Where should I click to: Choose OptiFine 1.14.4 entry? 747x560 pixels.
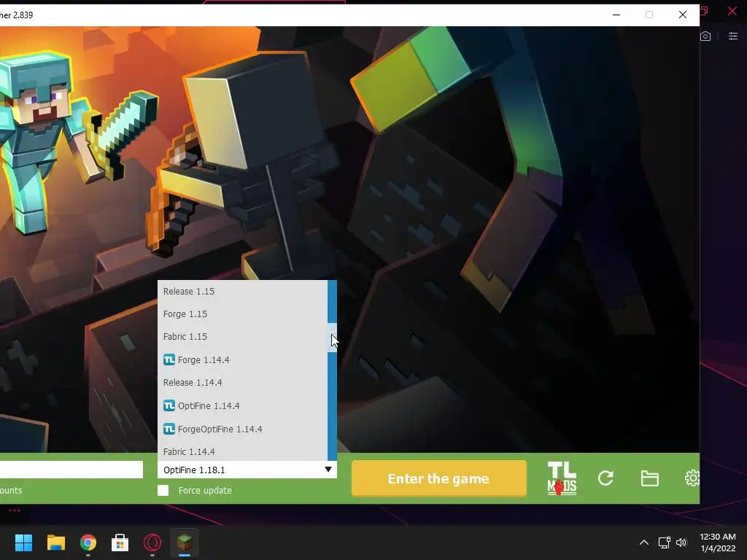(242, 406)
